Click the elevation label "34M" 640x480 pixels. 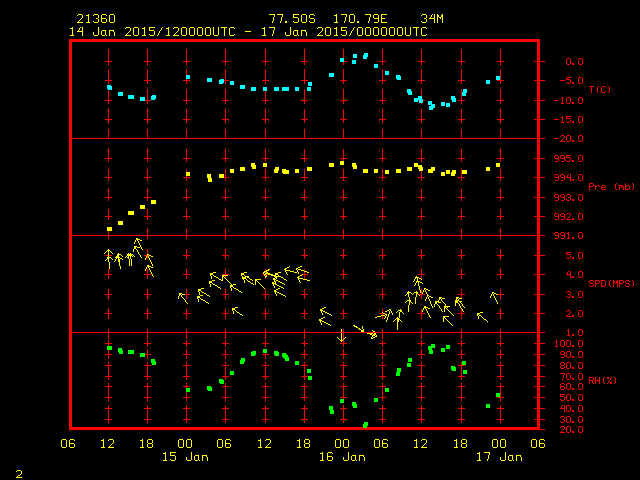click(x=432, y=19)
